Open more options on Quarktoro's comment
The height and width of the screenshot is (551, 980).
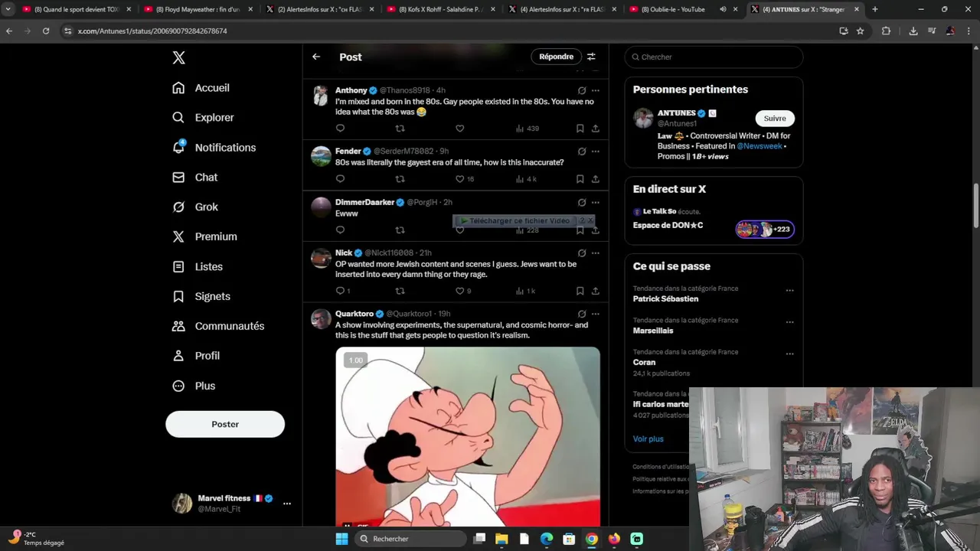[596, 315]
